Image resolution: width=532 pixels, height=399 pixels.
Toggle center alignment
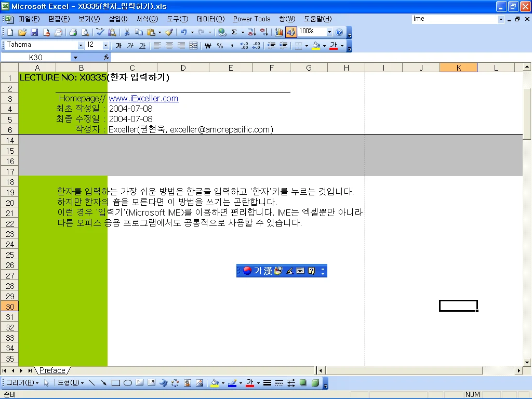(x=169, y=46)
